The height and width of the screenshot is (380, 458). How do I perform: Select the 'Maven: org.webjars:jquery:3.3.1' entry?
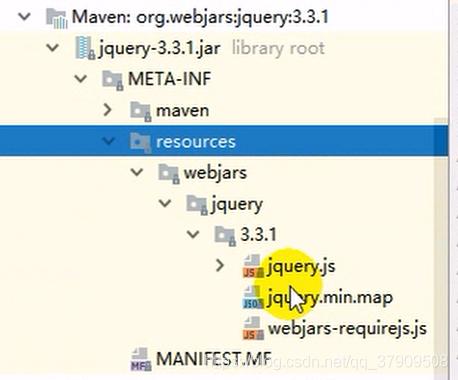click(x=200, y=17)
